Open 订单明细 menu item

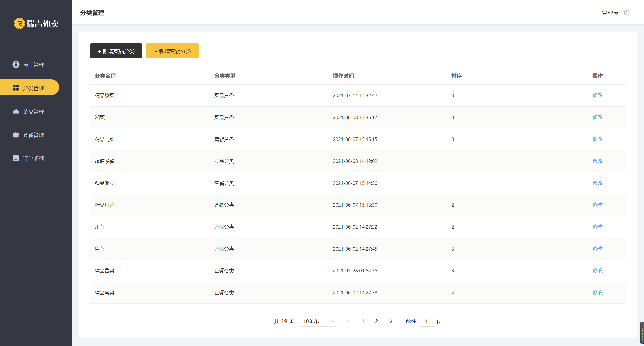pos(33,158)
